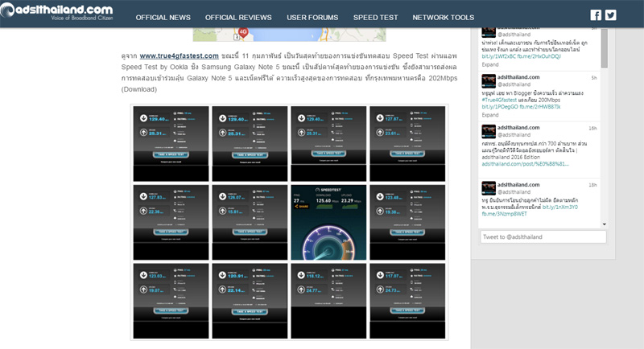Open the bit.ly/1Wf2xBC tweet link
This screenshot has width=644, height=349.
498,56
